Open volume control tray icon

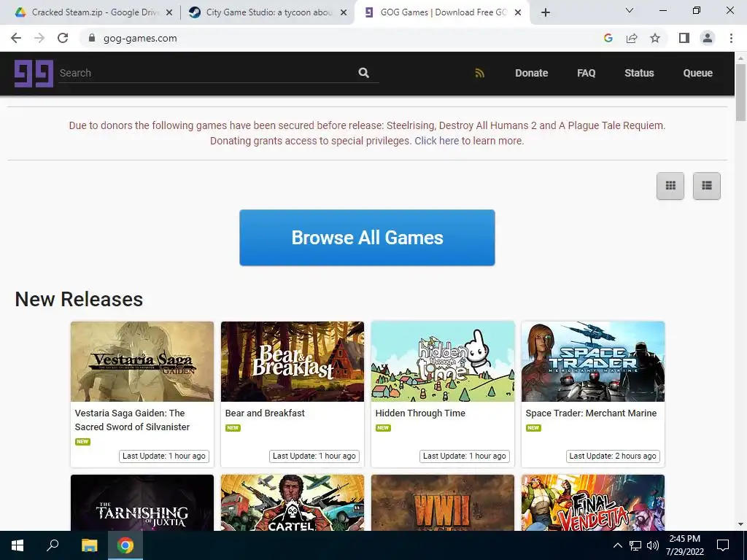tap(653, 545)
